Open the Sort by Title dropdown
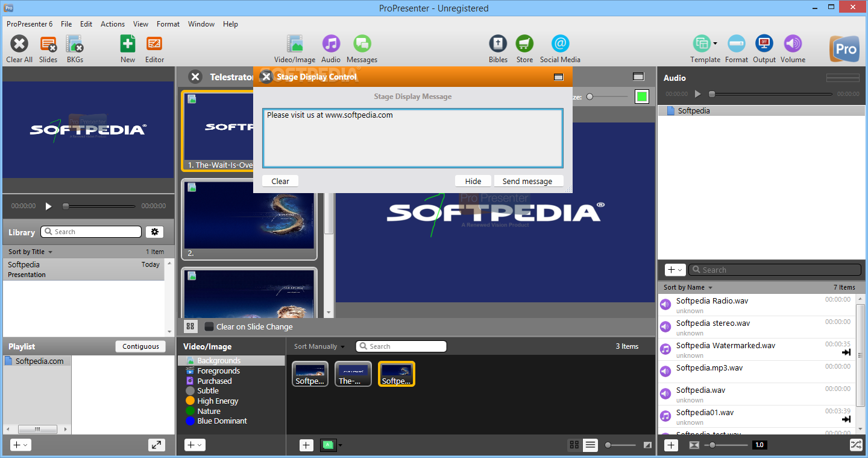This screenshot has width=868, height=458. (30, 252)
